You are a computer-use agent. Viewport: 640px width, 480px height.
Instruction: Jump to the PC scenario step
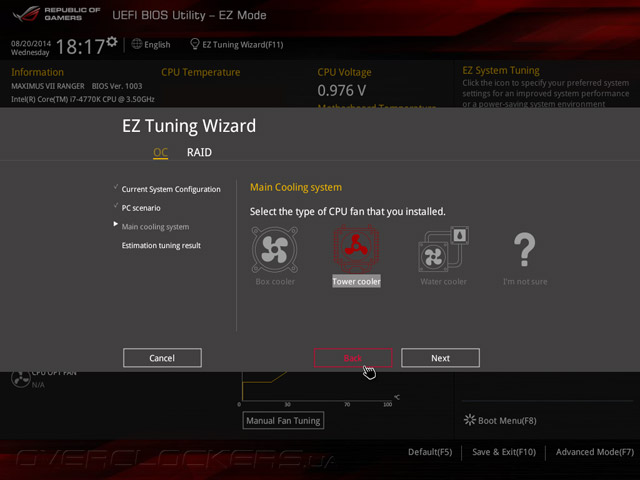141,208
